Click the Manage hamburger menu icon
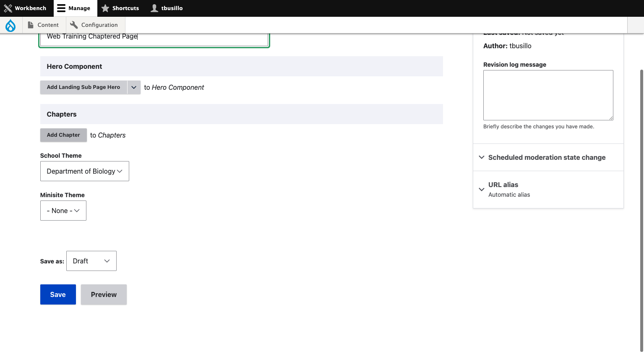 61,8
